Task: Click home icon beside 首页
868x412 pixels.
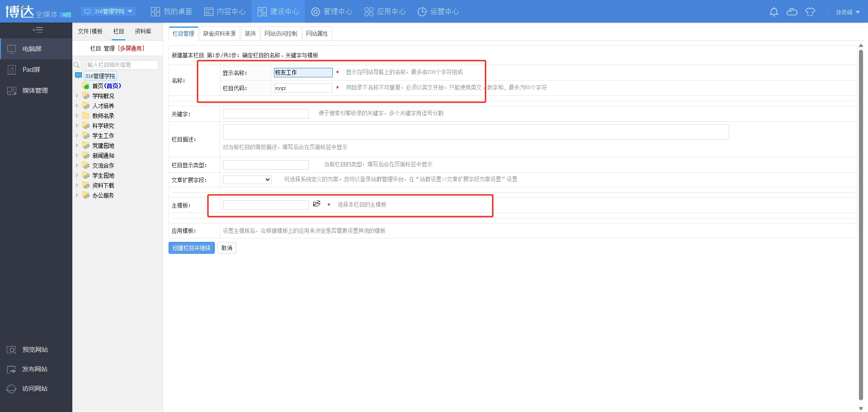Action: pyautogui.click(x=86, y=86)
